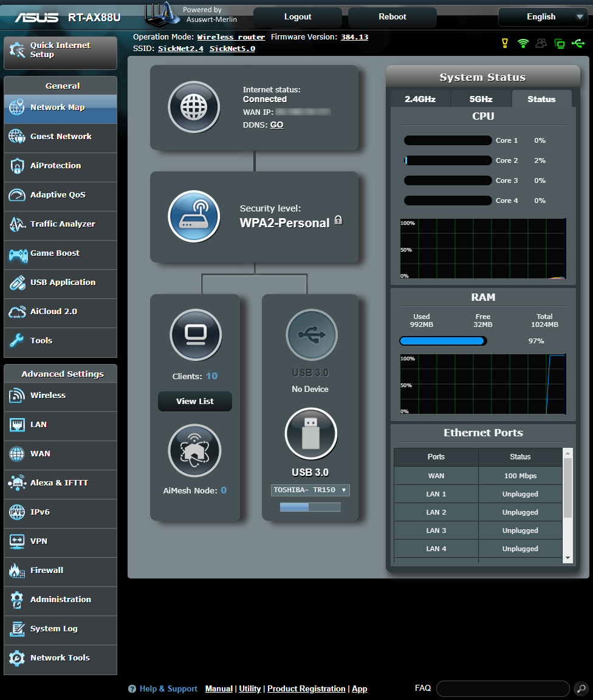Screen dimensions: 593x700
Task: Click the DDNS GO link
Action: coord(277,125)
